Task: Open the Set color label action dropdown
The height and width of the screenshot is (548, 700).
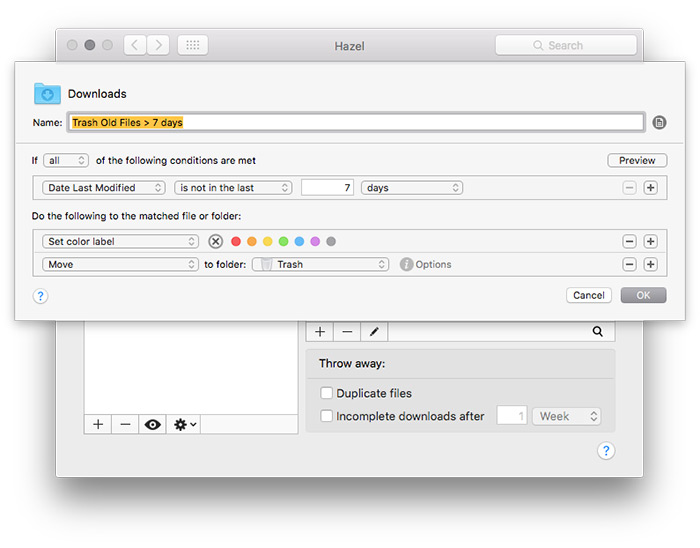Action: (120, 241)
